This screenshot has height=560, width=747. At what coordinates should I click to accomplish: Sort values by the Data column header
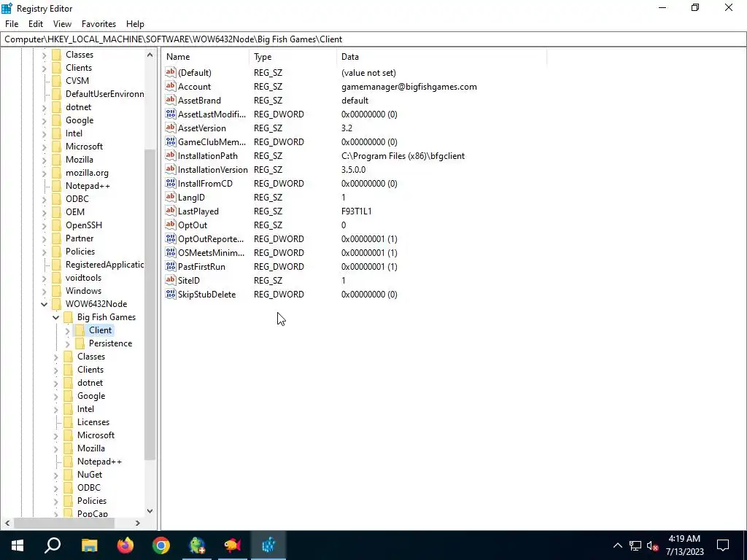click(x=441, y=57)
